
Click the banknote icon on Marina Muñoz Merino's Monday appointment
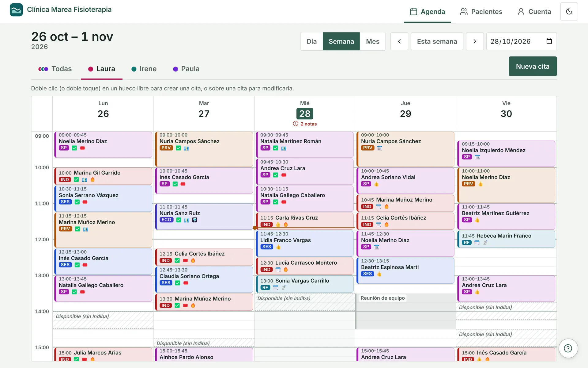[x=86, y=229]
